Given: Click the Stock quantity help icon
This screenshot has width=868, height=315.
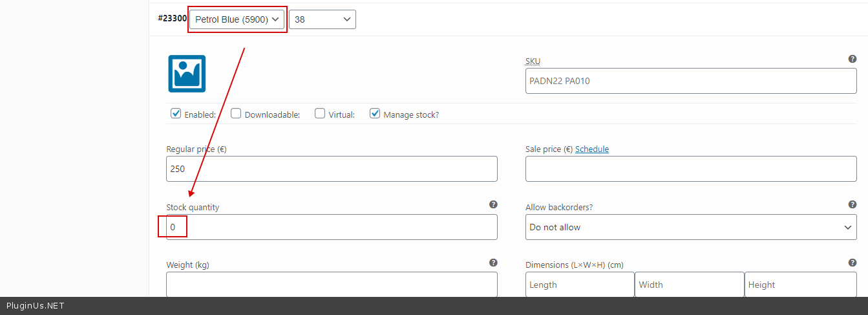Looking at the screenshot, I should 493,204.
